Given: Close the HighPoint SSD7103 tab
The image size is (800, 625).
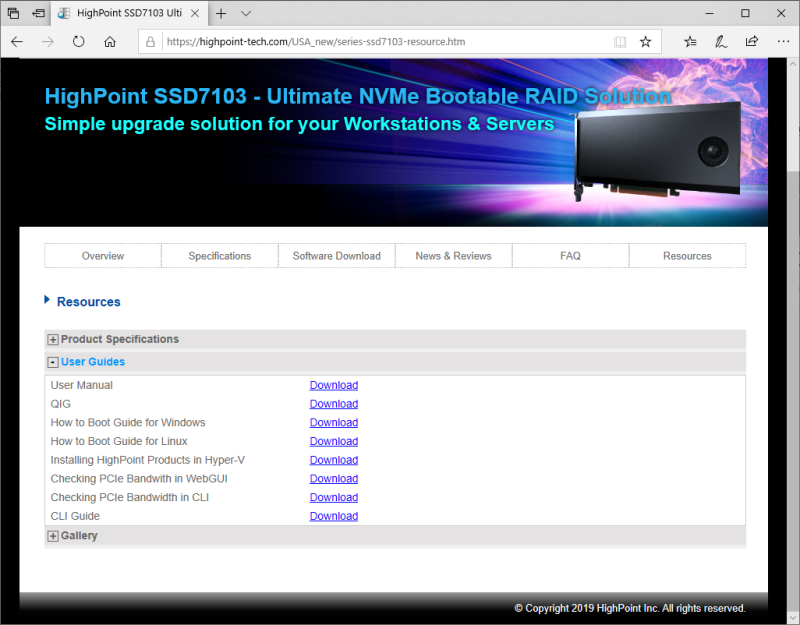Looking at the screenshot, I should pyautogui.click(x=195, y=13).
